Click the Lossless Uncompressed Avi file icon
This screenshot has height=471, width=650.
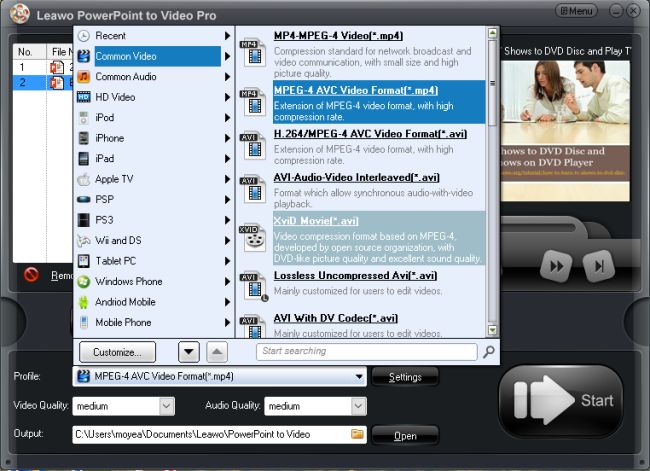pyautogui.click(x=255, y=286)
